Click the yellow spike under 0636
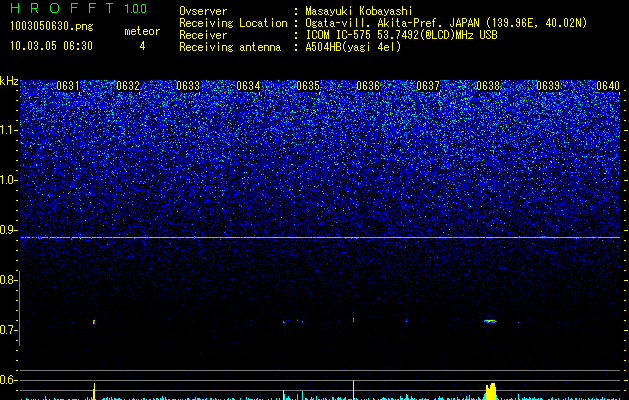Viewport: 629px width, 400px height. 353,390
